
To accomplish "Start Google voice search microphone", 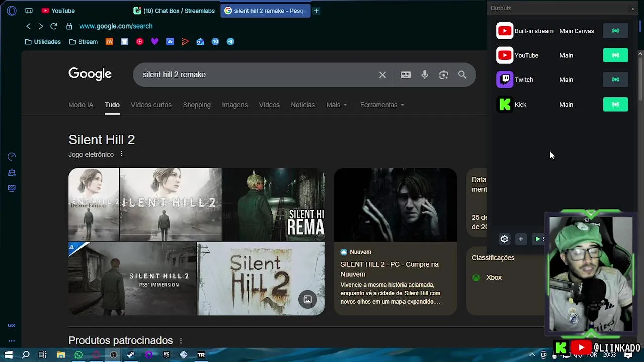I will [425, 75].
